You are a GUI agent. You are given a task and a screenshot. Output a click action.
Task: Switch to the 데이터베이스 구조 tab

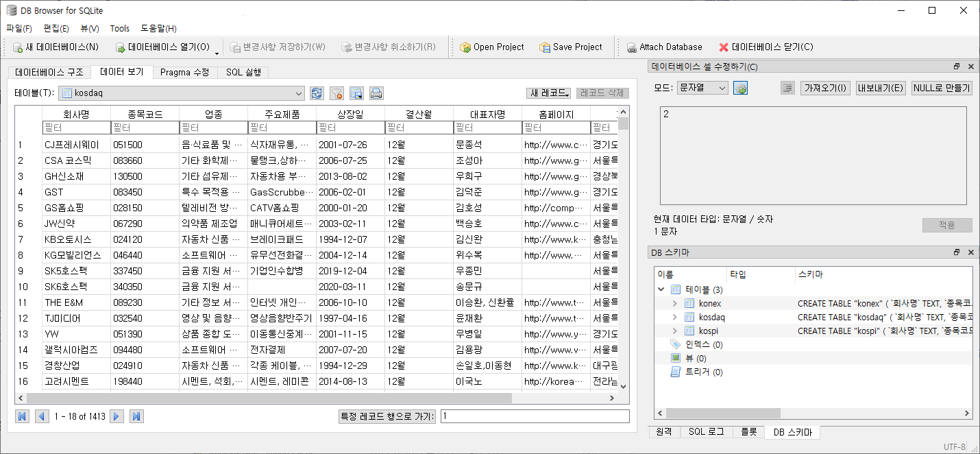coord(49,72)
